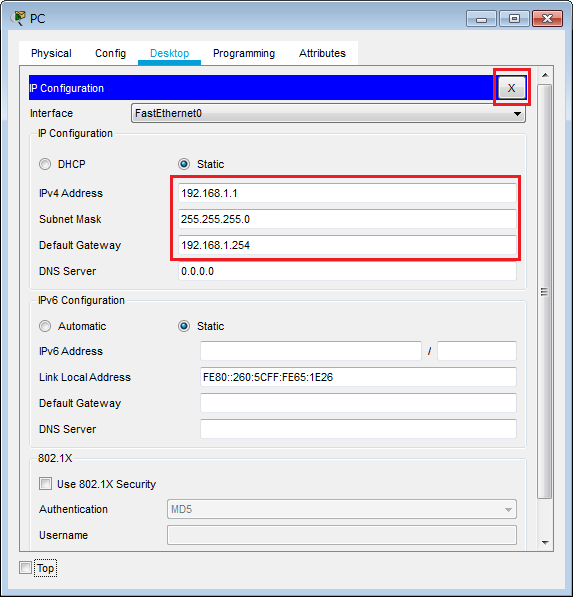Click the Subnet Mask field
The width and height of the screenshot is (573, 597).
pyautogui.click(x=347, y=219)
